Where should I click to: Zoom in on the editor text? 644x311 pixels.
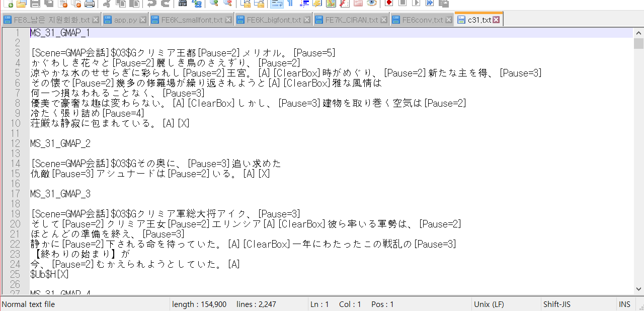pyautogui.click(x=214, y=4)
